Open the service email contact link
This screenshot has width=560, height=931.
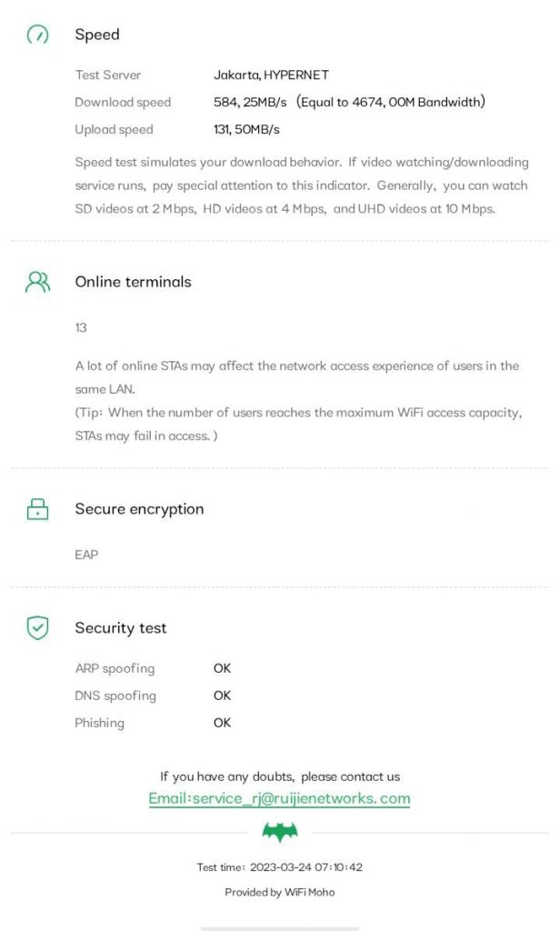279,798
